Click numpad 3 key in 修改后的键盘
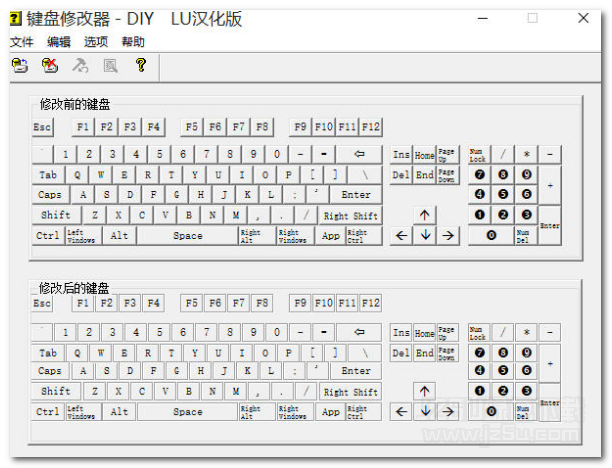The width and height of the screenshot is (612, 468). click(527, 391)
